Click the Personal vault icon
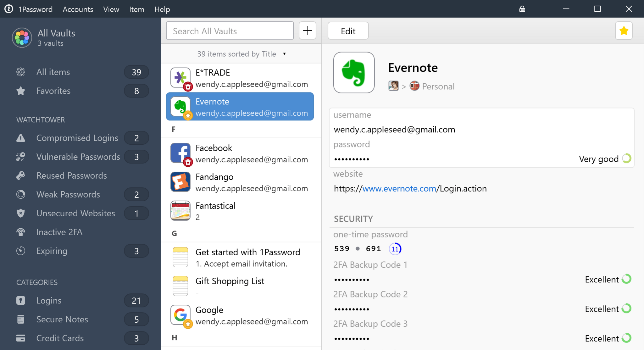 [x=414, y=86]
